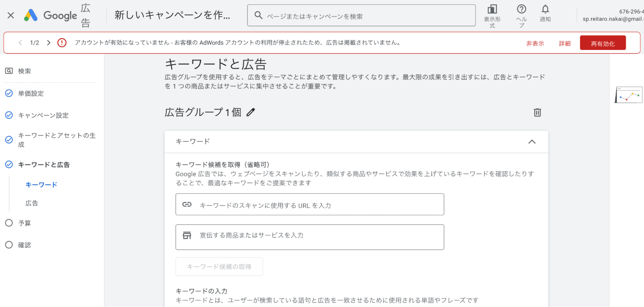Open the chart thumbnail on right edge
The image size is (644, 307).
pos(628,95)
